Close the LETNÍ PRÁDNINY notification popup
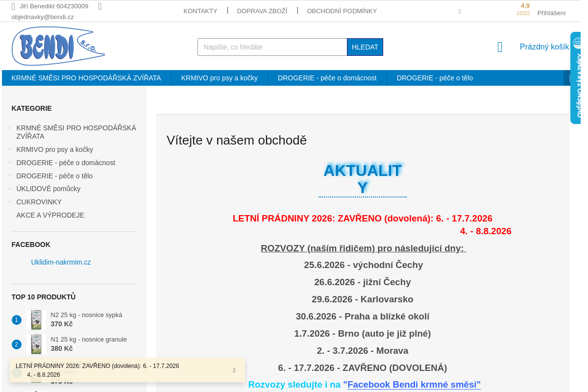The width and height of the screenshot is (588, 392). pyautogui.click(x=234, y=370)
